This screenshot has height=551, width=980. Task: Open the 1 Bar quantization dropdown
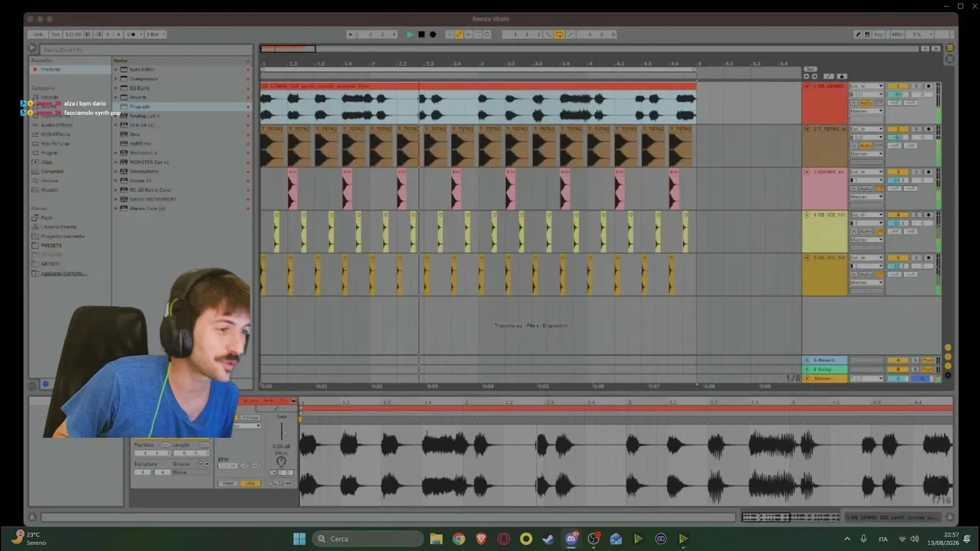coord(155,34)
